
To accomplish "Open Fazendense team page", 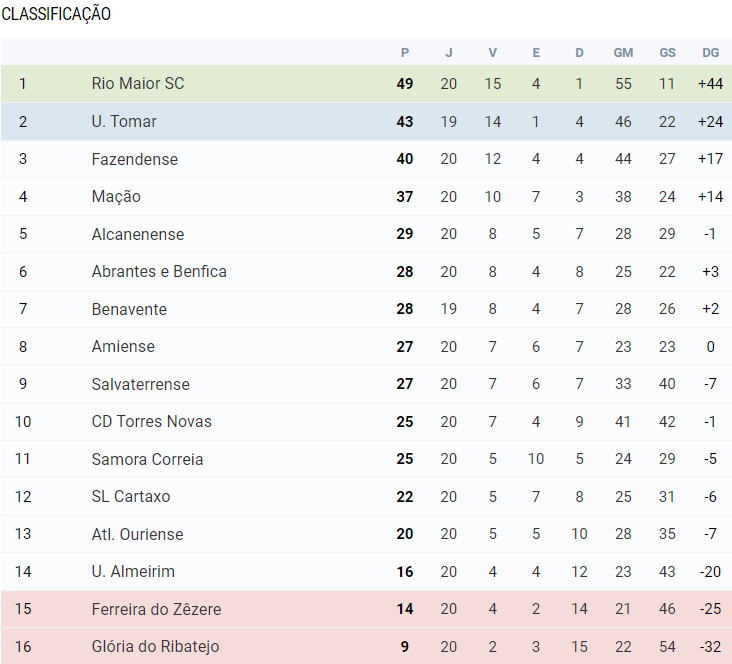I will (x=134, y=160).
